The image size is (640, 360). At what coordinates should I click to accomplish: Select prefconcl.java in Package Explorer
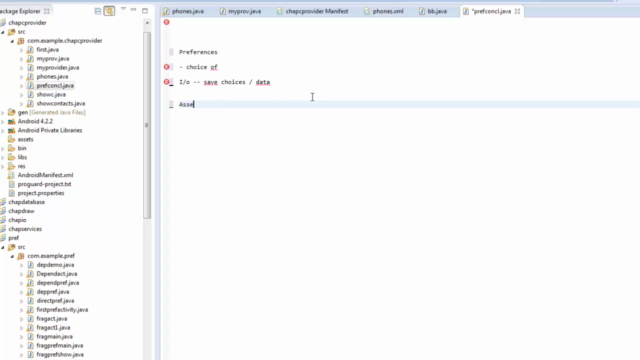[x=55, y=86]
